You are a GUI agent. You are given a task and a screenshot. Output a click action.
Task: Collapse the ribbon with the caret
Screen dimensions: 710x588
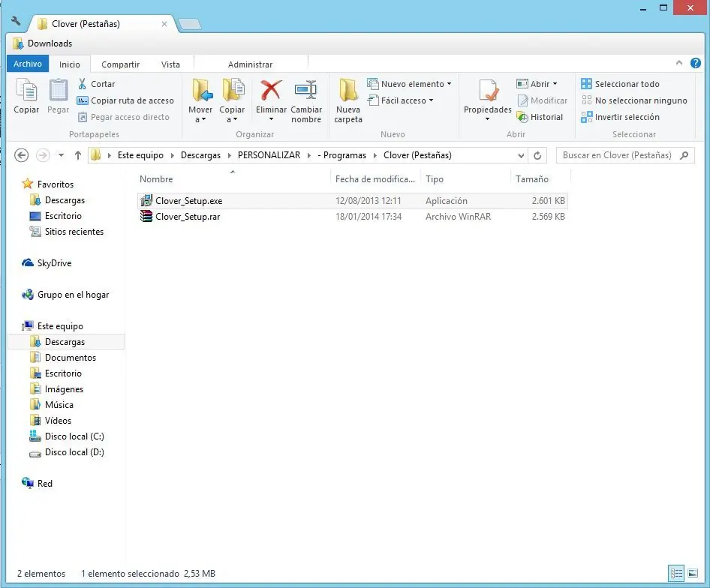pyautogui.click(x=678, y=63)
